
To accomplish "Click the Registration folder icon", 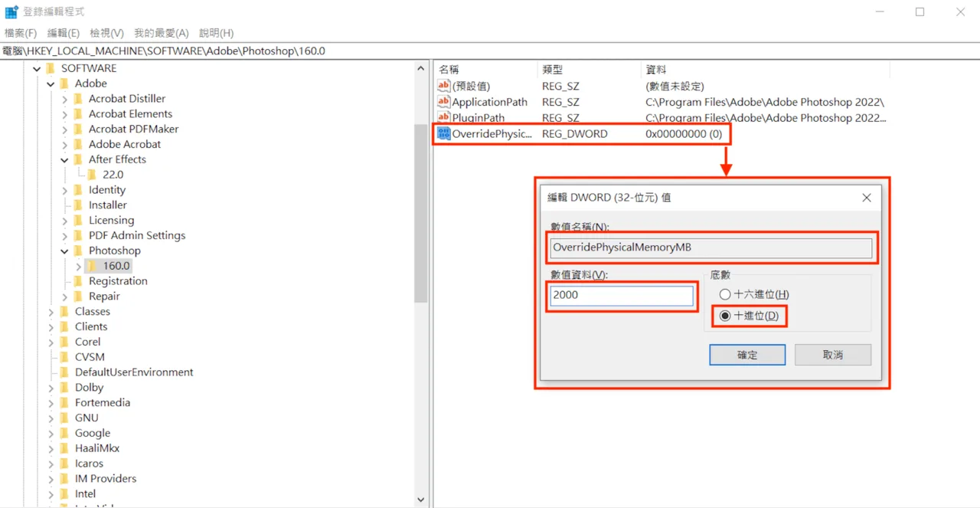I will point(78,281).
